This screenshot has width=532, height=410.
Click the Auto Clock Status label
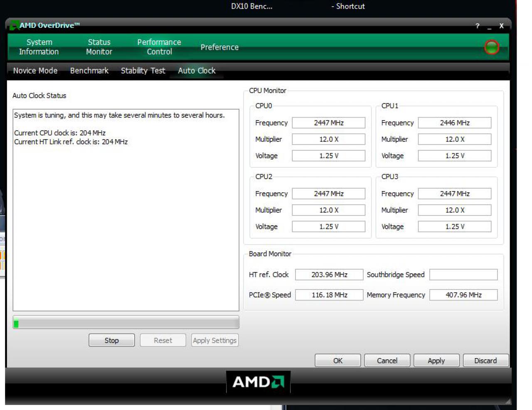click(39, 96)
